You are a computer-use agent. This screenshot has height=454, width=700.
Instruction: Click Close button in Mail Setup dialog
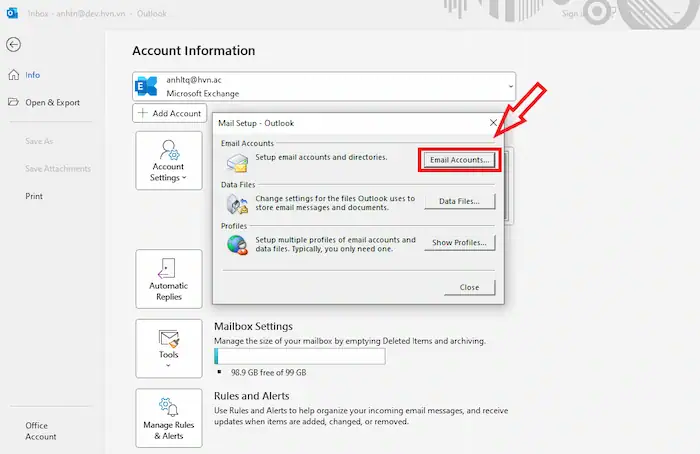click(x=470, y=287)
